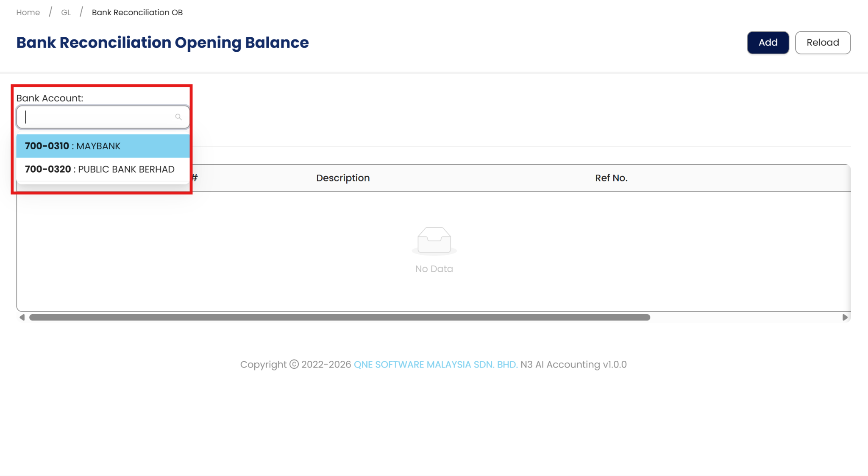Image resolution: width=868 pixels, height=476 pixels.
Task: Click the right scroll arrow of horizontal scrollbar
Action: (845, 317)
